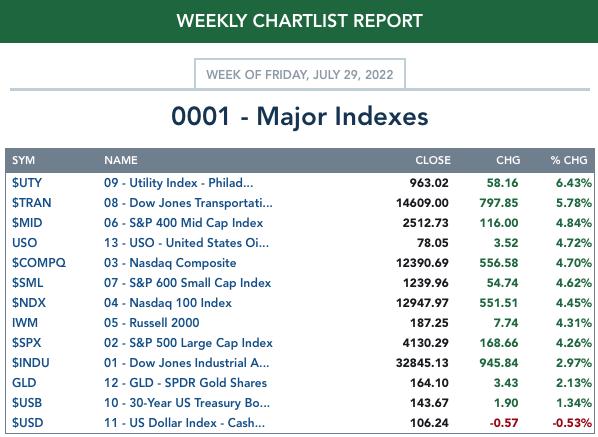
Task: Sort by CHG column header
Action: 508,160
